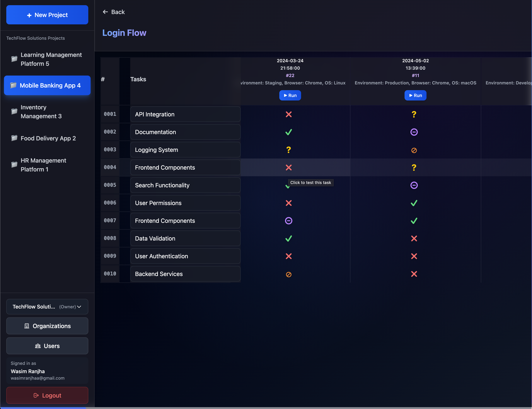Viewport: 532px width, 409px height.
Task: Click the purple minus status for Search Functionality production run
Action: (x=414, y=185)
